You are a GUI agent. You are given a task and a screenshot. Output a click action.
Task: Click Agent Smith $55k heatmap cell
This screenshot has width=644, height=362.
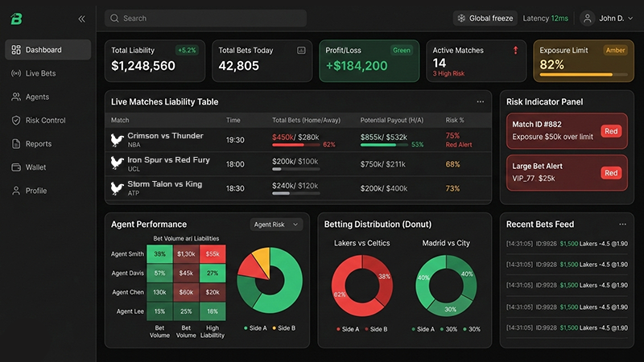[213, 254]
